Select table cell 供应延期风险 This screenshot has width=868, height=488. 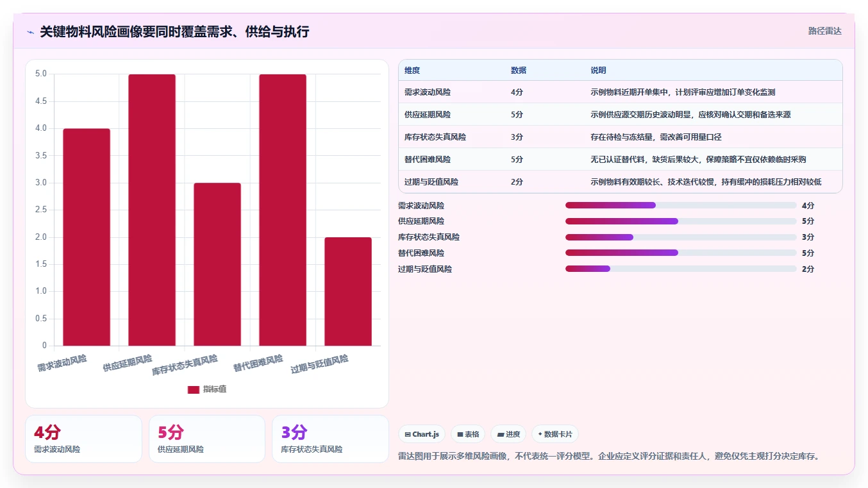point(428,115)
